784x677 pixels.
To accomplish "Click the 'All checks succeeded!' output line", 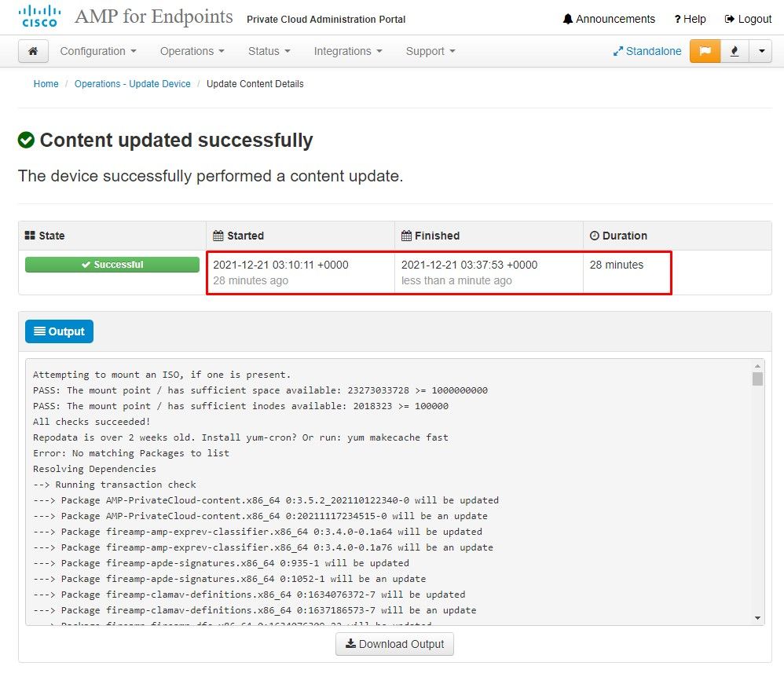I will [x=91, y=422].
